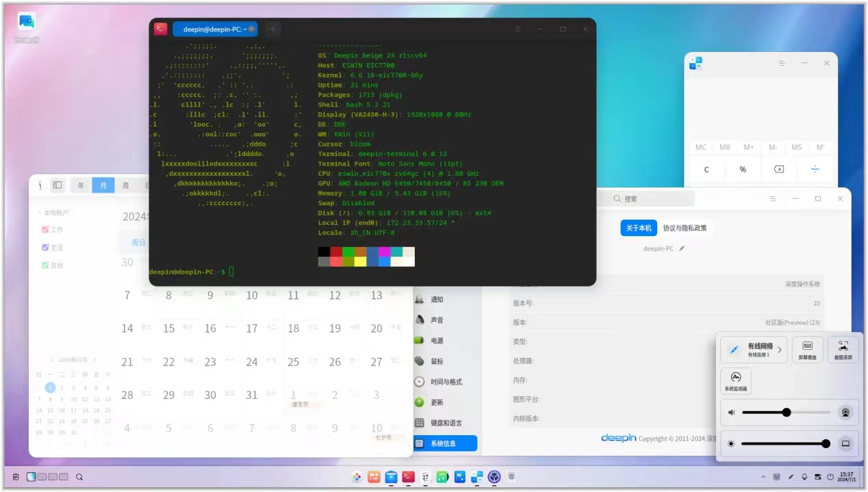
Task: Open the orange App Store icon in dock
Action: [x=374, y=477]
